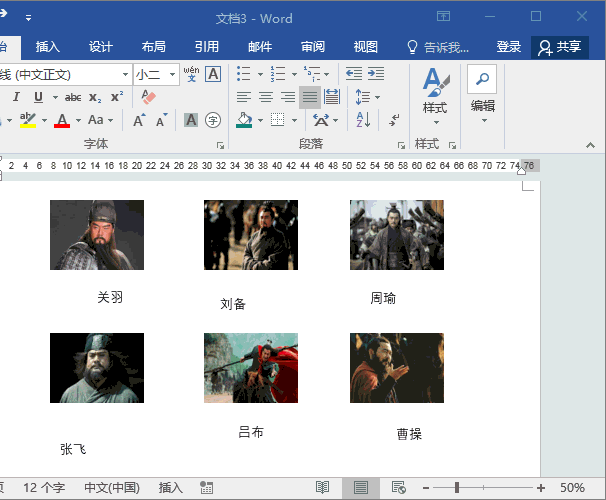The image size is (606, 500).
Task: Apply red font color
Action: 62,120
